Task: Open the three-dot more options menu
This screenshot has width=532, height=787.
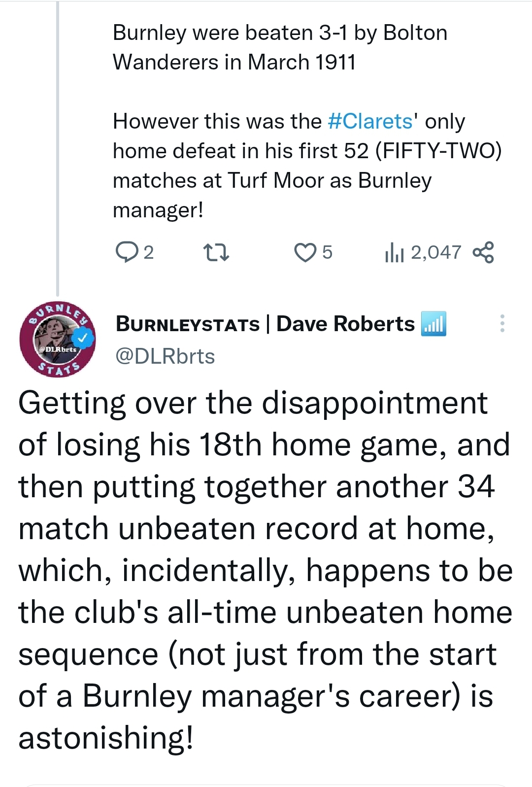Action: [502, 323]
